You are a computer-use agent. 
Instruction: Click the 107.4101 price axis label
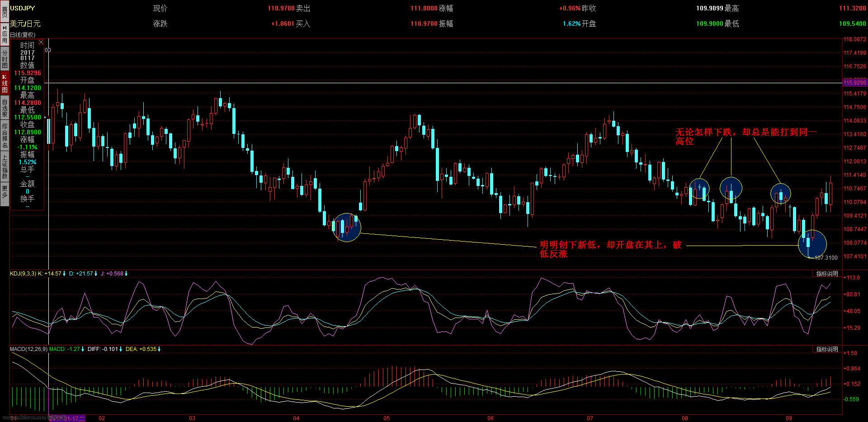pyautogui.click(x=855, y=256)
